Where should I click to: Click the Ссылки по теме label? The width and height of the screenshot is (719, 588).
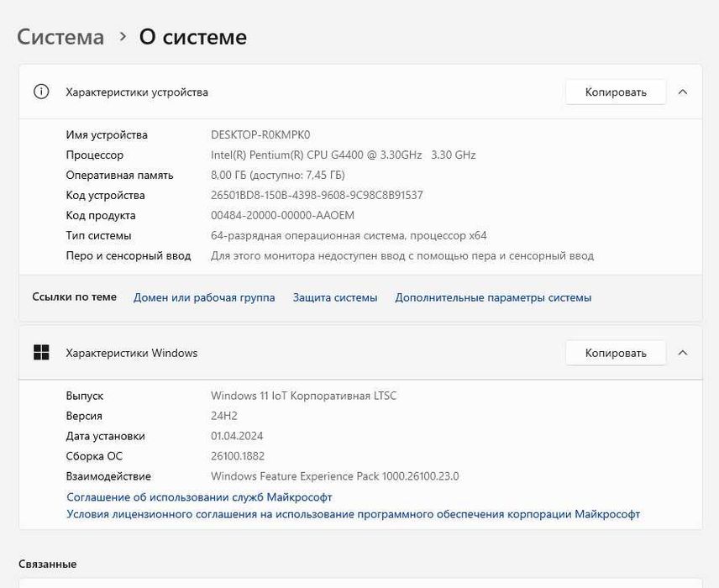(x=74, y=297)
